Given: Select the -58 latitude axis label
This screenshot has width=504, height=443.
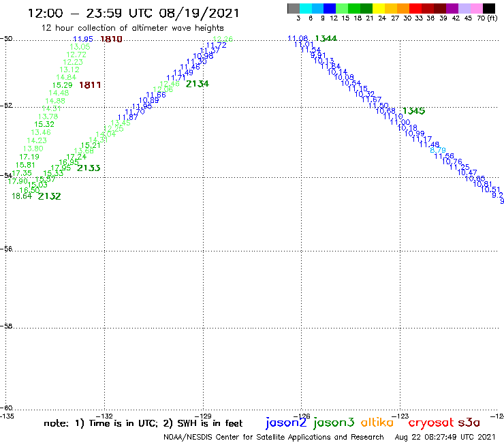Looking at the screenshot, I should 6,326.
